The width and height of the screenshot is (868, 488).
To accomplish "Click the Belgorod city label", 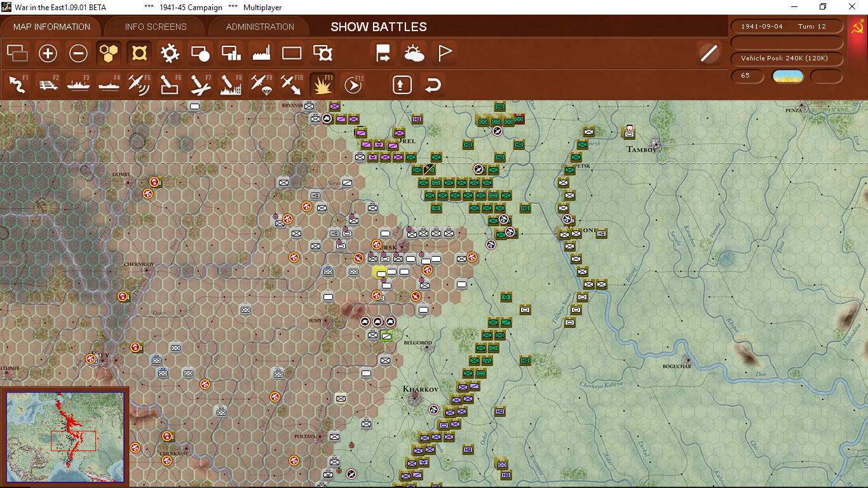I will [x=417, y=343].
